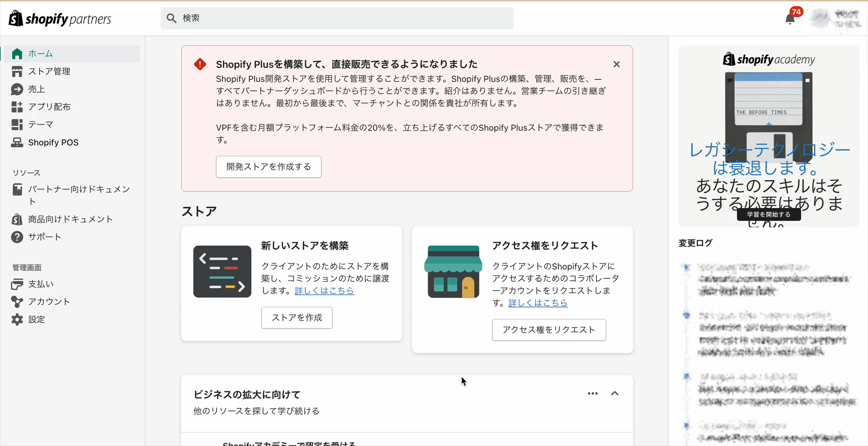
Task: Click the サポート question mark icon
Action: pyautogui.click(x=17, y=237)
